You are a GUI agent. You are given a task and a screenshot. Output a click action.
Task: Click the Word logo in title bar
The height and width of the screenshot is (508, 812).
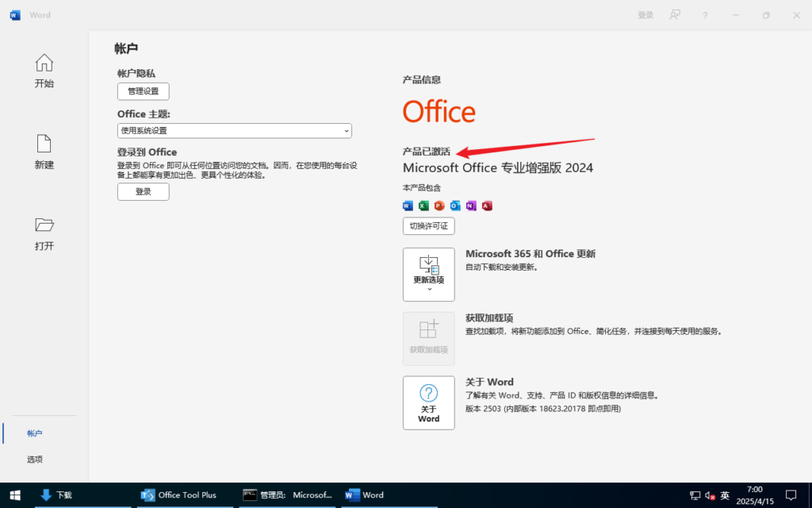tap(15, 15)
